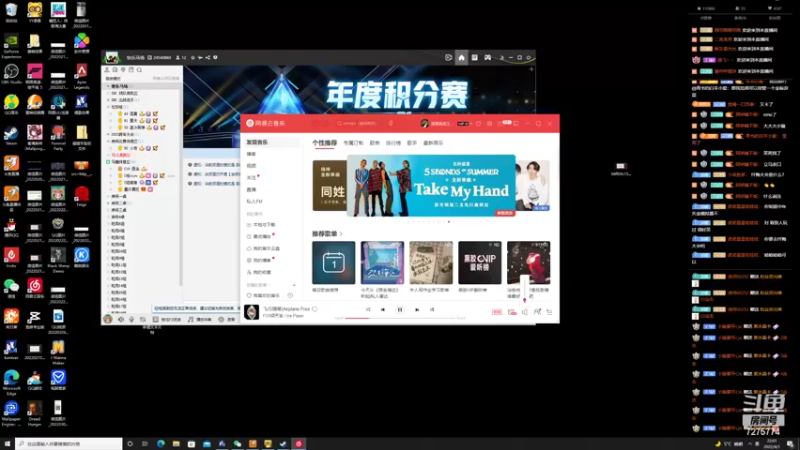800x450 pixels.
Task: Click the NetEase song progress bar
Action: (x=399, y=318)
